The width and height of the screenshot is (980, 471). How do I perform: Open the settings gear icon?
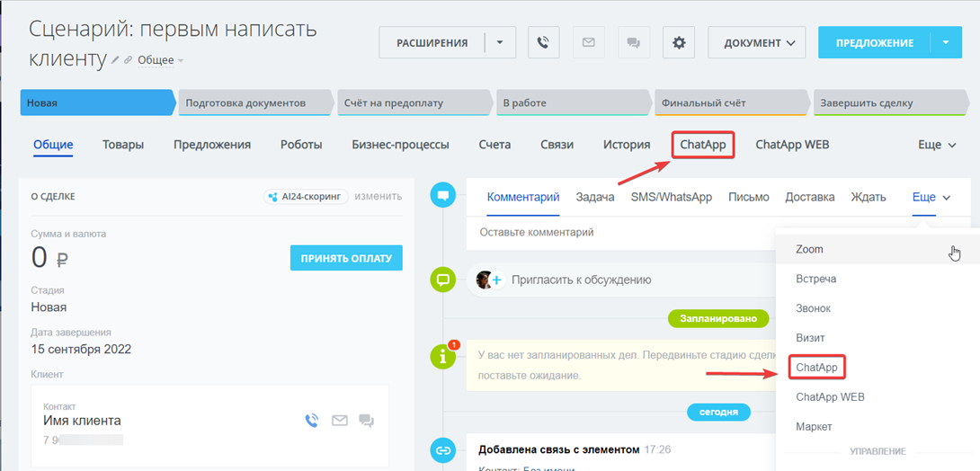[679, 42]
